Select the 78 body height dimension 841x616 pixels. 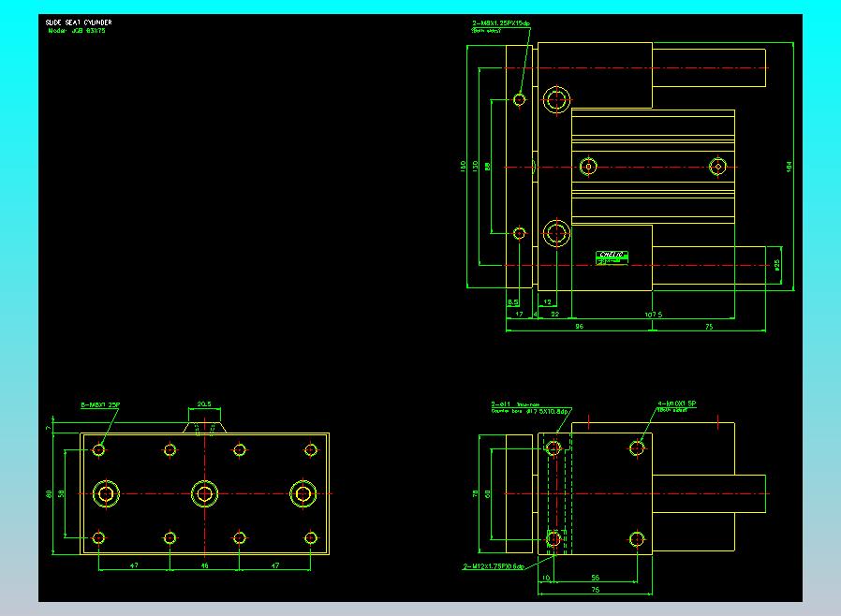point(475,493)
